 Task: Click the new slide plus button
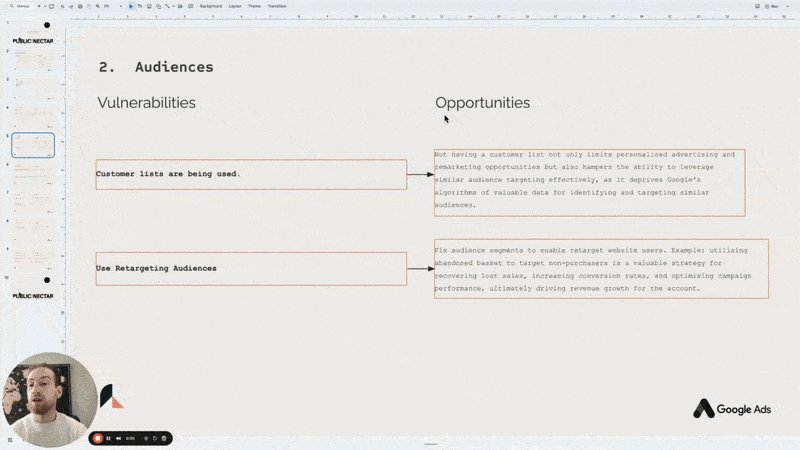click(39, 6)
